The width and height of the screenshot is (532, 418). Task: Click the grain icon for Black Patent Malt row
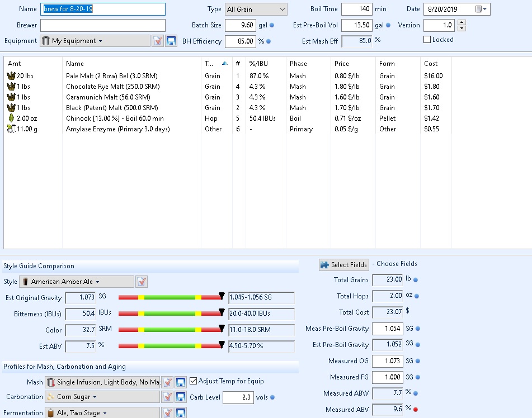click(x=11, y=107)
